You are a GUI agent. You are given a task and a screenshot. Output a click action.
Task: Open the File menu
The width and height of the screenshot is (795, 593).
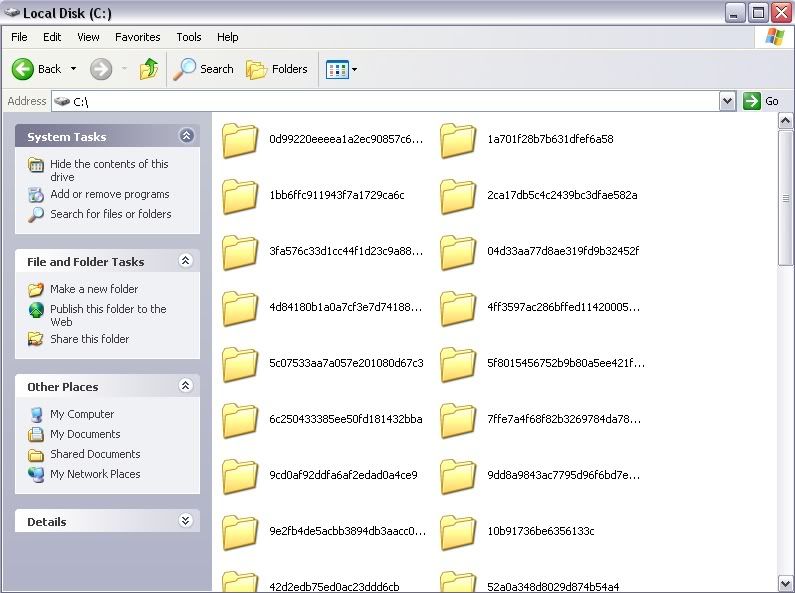coord(19,37)
